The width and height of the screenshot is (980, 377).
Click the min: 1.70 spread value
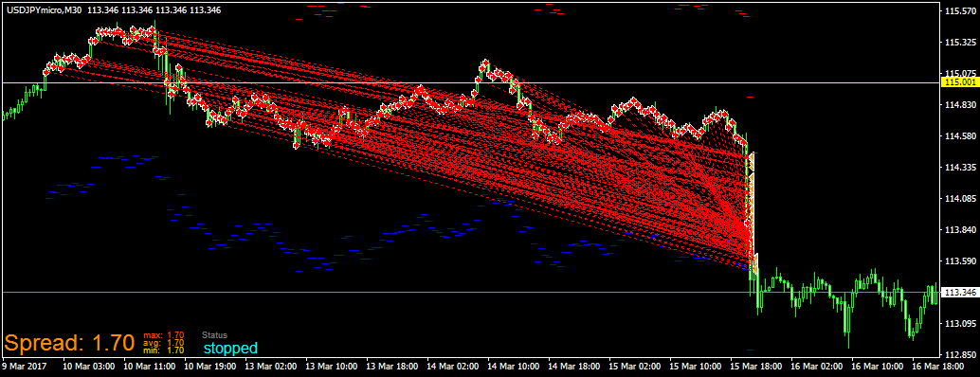pyautogui.click(x=163, y=350)
